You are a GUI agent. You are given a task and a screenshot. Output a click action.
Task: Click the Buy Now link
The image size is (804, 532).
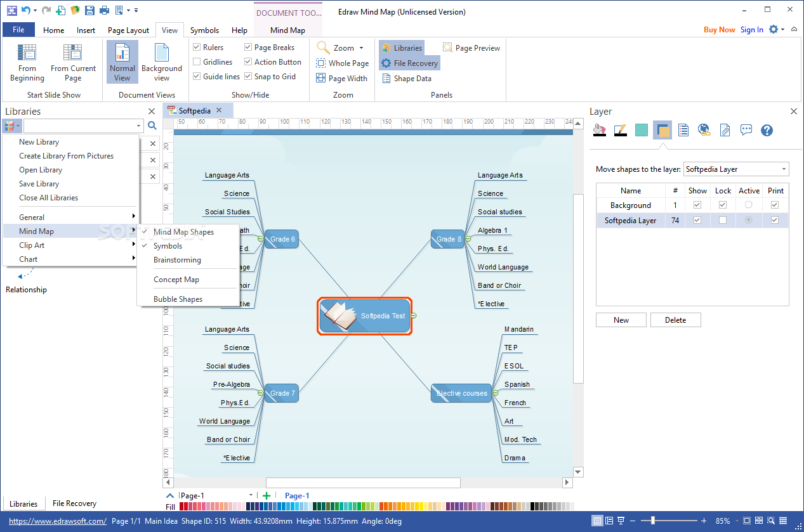click(x=720, y=30)
